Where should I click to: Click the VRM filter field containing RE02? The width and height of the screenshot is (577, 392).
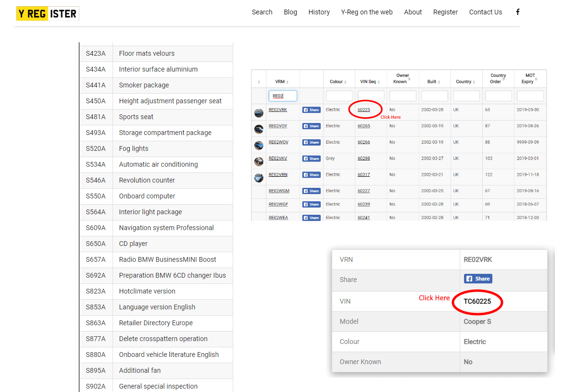[x=283, y=96]
